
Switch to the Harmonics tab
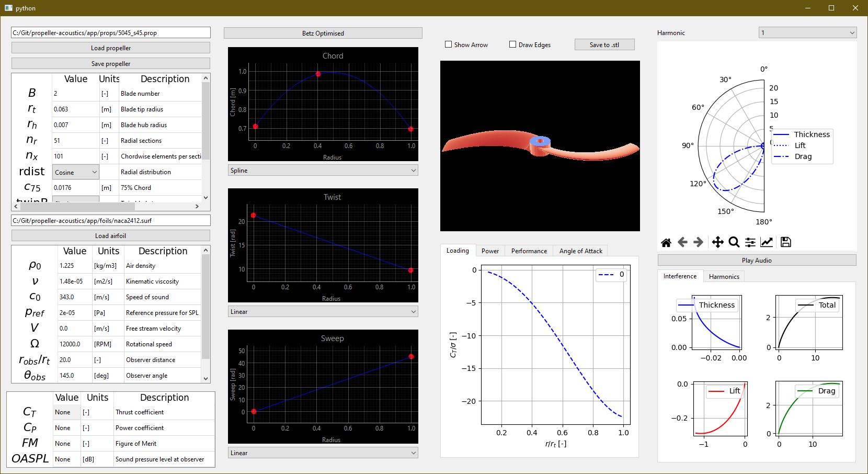[724, 277]
